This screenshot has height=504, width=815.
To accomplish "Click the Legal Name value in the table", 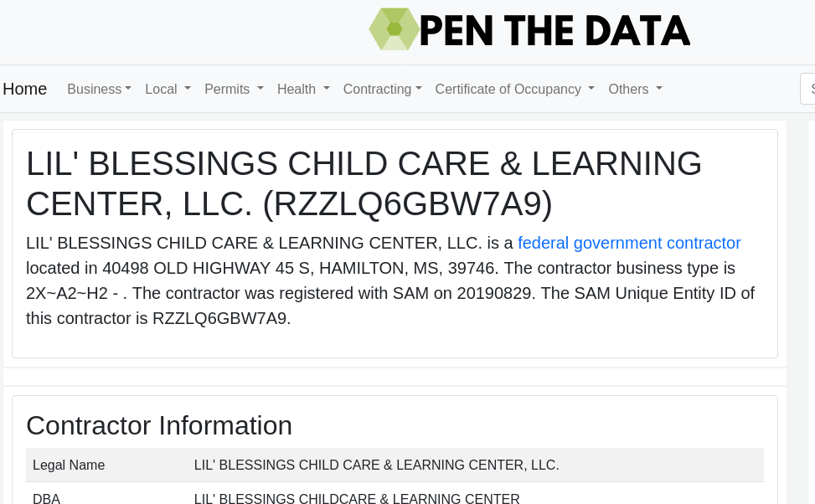I will click(x=376, y=465).
